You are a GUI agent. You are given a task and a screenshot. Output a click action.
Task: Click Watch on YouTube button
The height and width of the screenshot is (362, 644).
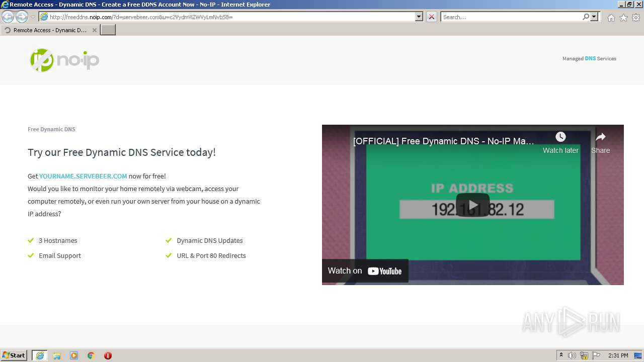tap(365, 271)
